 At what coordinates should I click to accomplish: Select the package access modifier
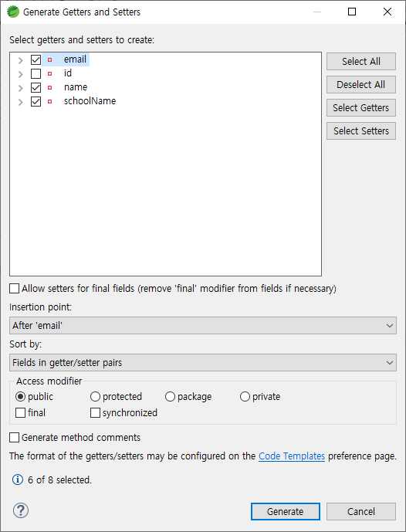point(170,396)
